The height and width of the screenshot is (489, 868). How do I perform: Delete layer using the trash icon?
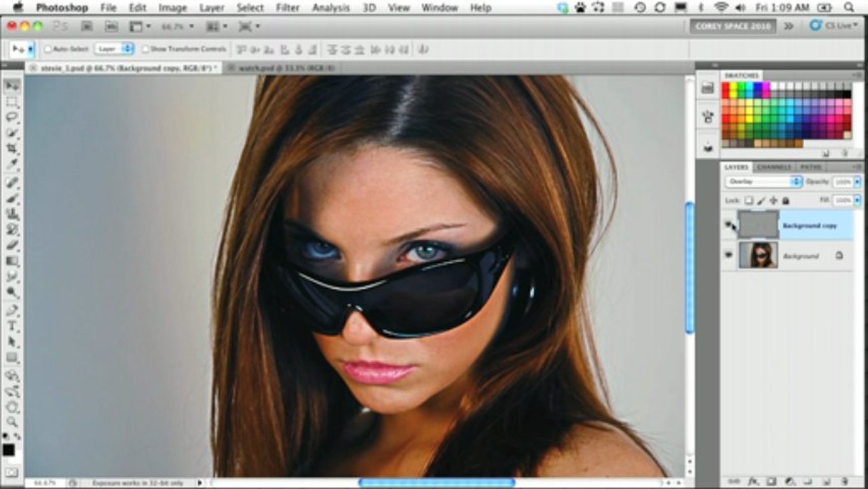point(844,482)
